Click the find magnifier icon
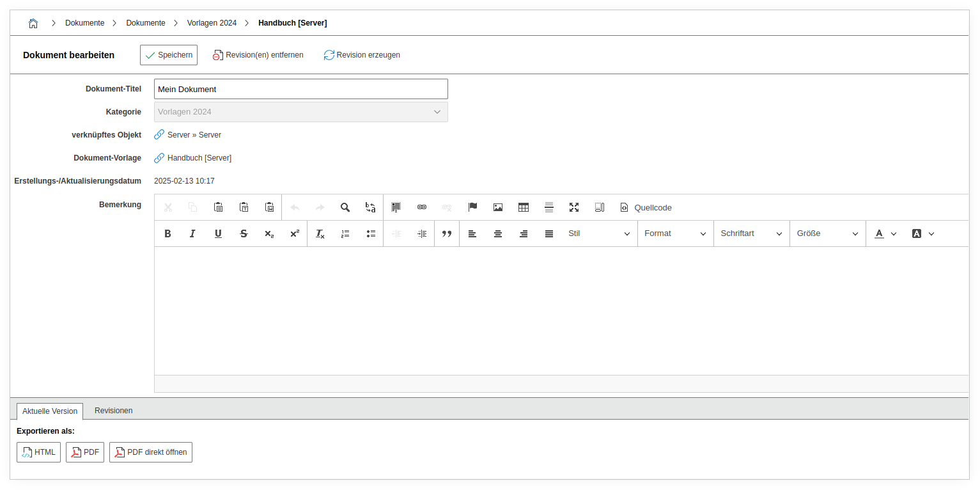 click(345, 207)
